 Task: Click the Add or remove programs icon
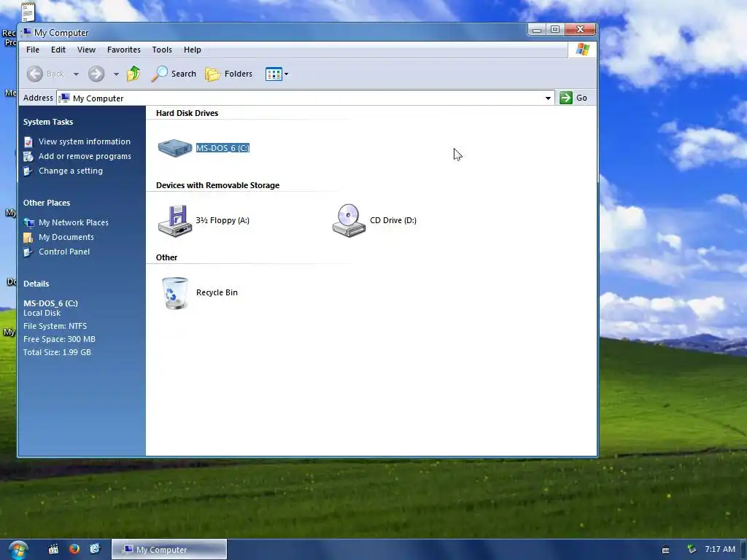click(28, 156)
